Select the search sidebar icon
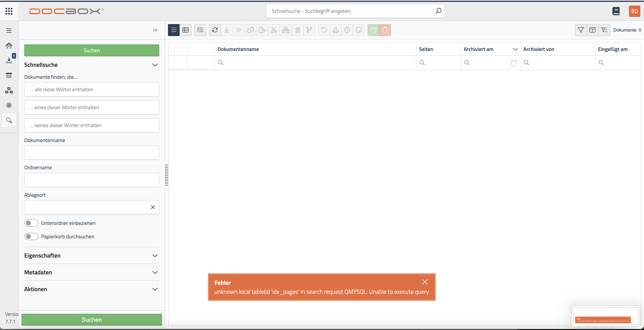This screenshot has height=330, width=644. [9, 120]
